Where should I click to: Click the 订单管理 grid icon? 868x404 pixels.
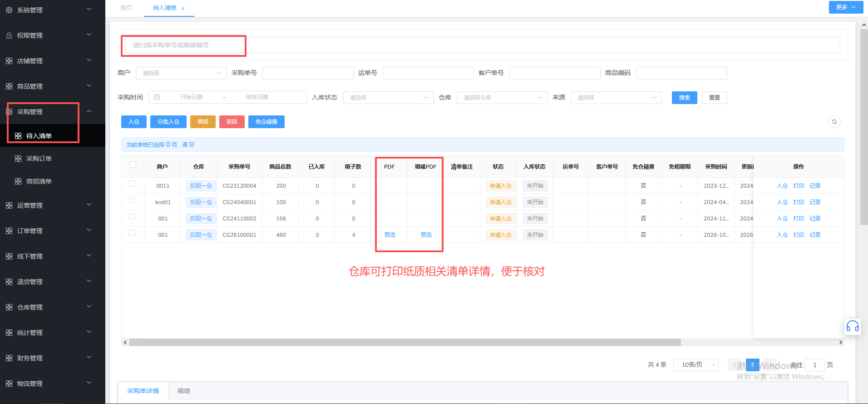[9, 230]
